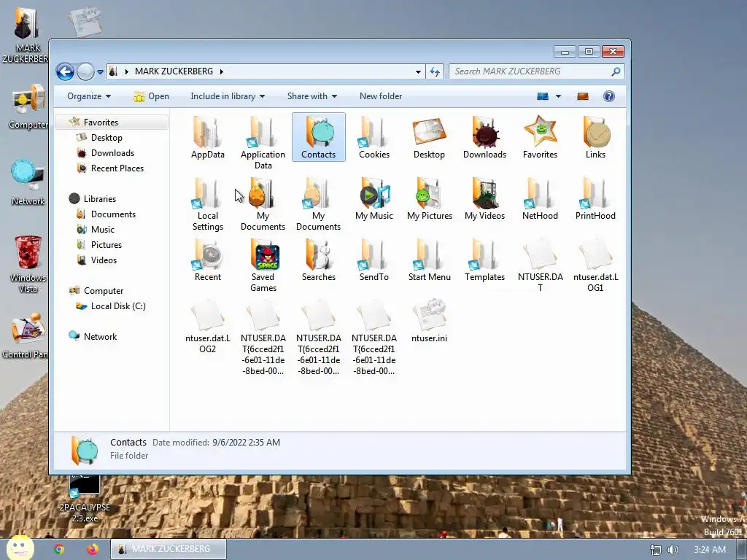Click Libraries in the navigation pane
This screenshot has height=560, width=747.
pyautogui.click(x=99, y=198)
